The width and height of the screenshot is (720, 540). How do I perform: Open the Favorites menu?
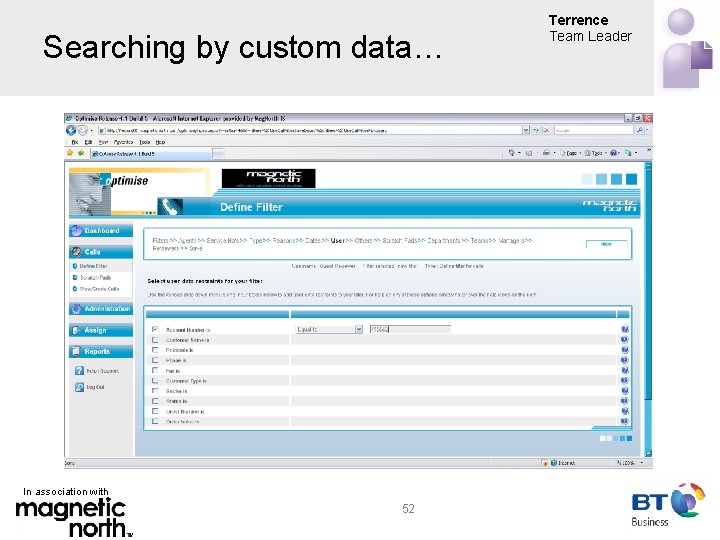124,142
